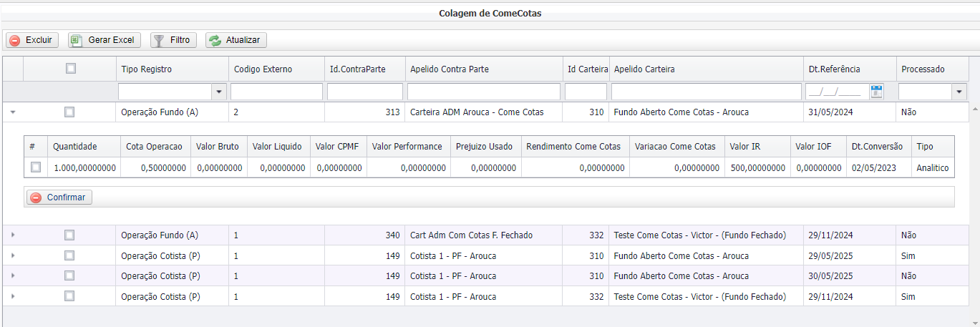Screen dimensions: 980x327
Task: Check the row dated 30/05/2025
Action: tap(69, 275)
